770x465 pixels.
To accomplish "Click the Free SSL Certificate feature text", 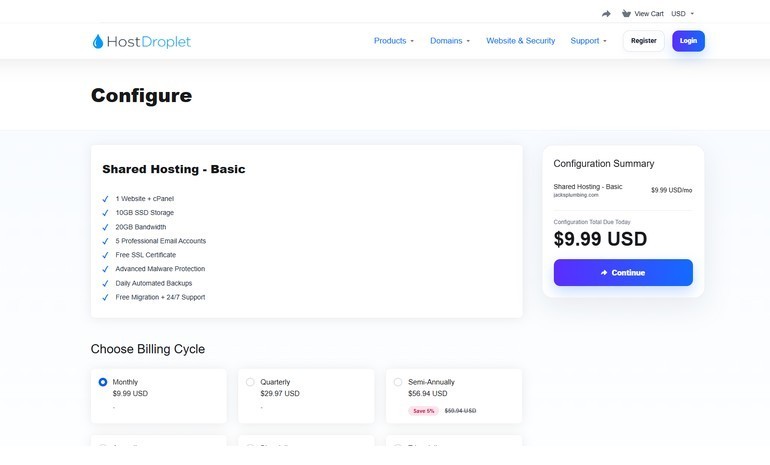I will point(145,255).
